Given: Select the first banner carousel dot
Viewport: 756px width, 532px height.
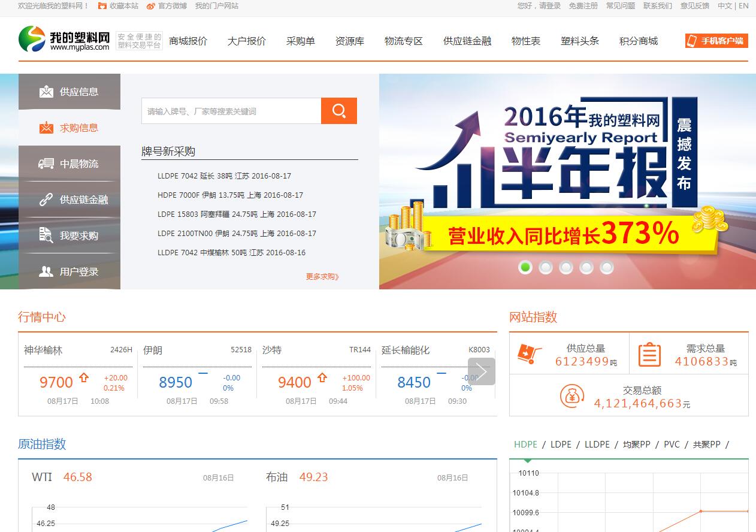Looking at the screenshot, I should coord(525,267).
